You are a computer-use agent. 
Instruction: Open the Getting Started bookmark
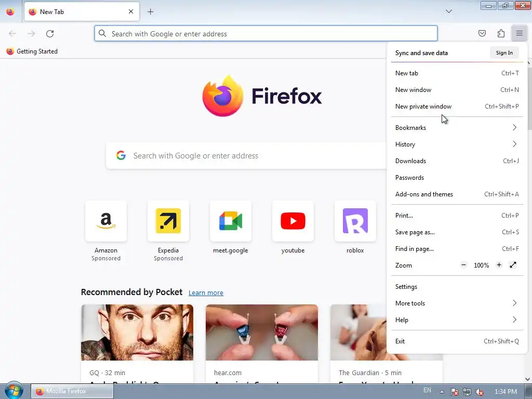tap(32, 51)
